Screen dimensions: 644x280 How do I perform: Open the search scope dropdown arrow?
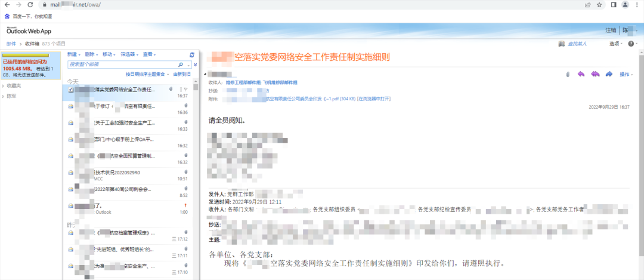point(188,65)
